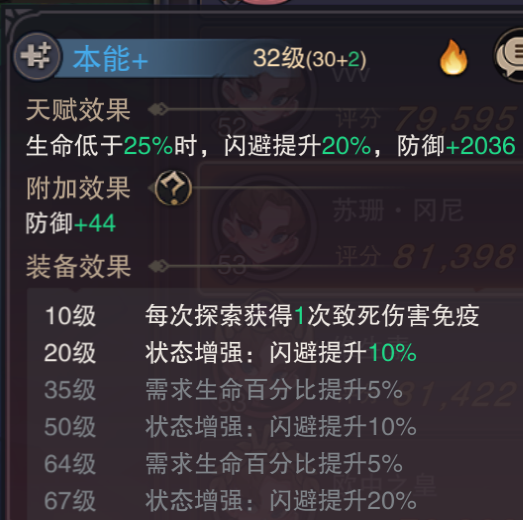The height and width of the screenshot is (520, 523).
Task: Click diamond marker beside 天赋效果
Action: [x=158, y=109]
